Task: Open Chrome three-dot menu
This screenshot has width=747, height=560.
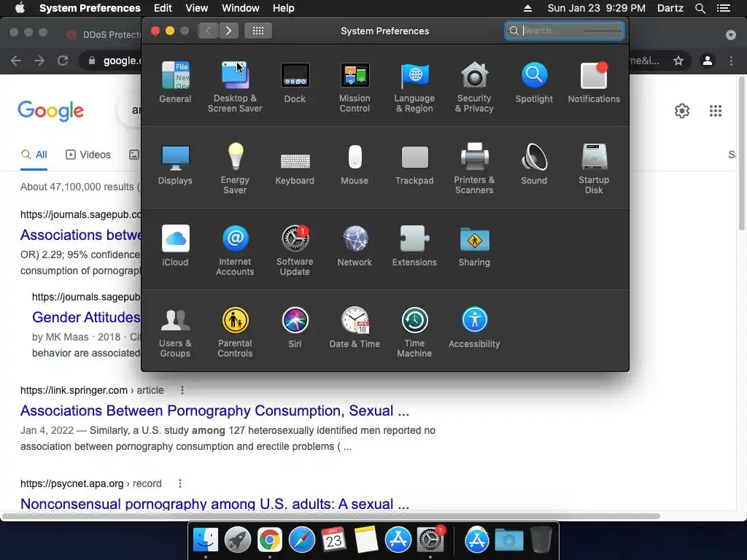Action: pos(731,61)
